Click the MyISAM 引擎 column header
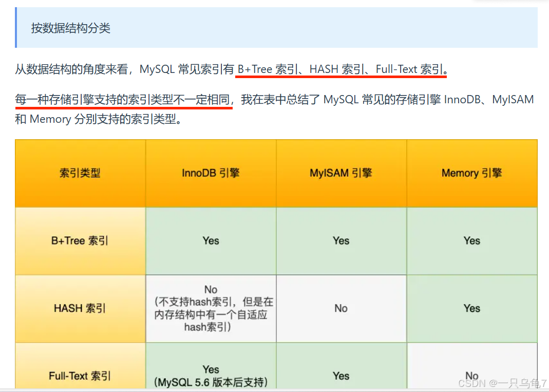This screenshot has width=549, height=392. pyautogui.click(x=341, y=173)
